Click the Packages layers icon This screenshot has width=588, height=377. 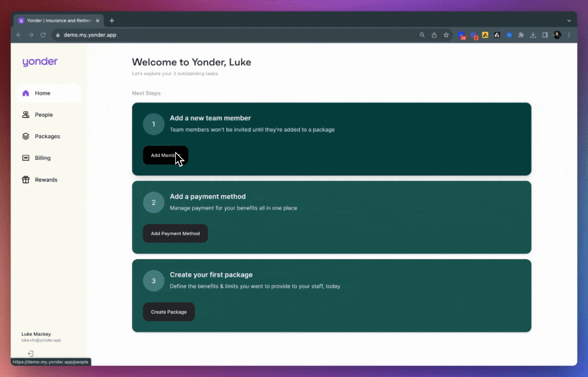[x=26, y=136]
